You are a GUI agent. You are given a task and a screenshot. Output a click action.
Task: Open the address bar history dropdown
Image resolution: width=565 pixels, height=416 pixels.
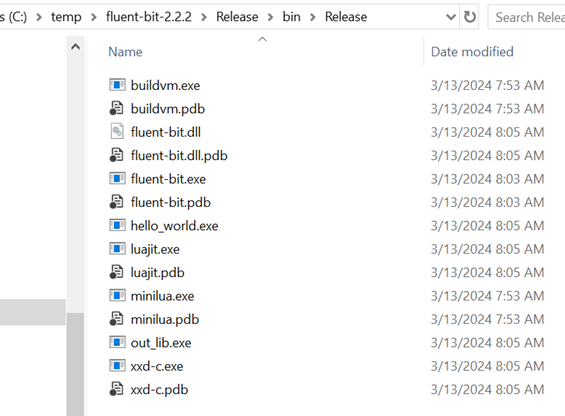(451, 17)
